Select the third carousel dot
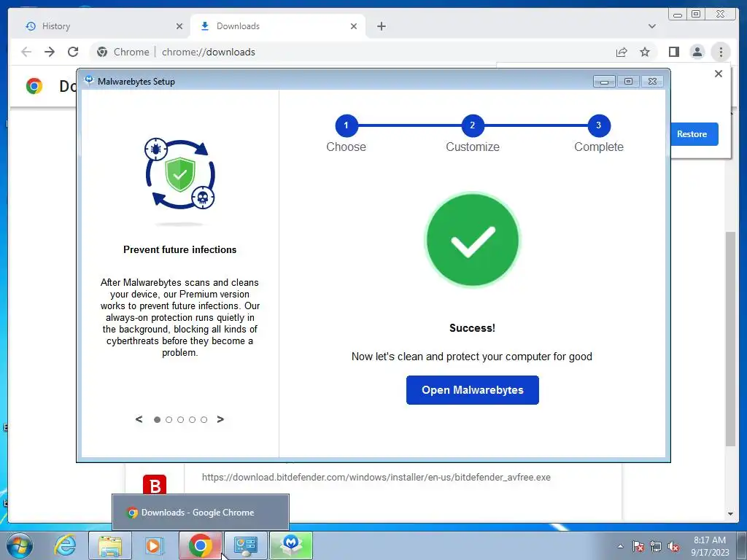The height and width of the screenshot is (560, 747). point(181,419)
